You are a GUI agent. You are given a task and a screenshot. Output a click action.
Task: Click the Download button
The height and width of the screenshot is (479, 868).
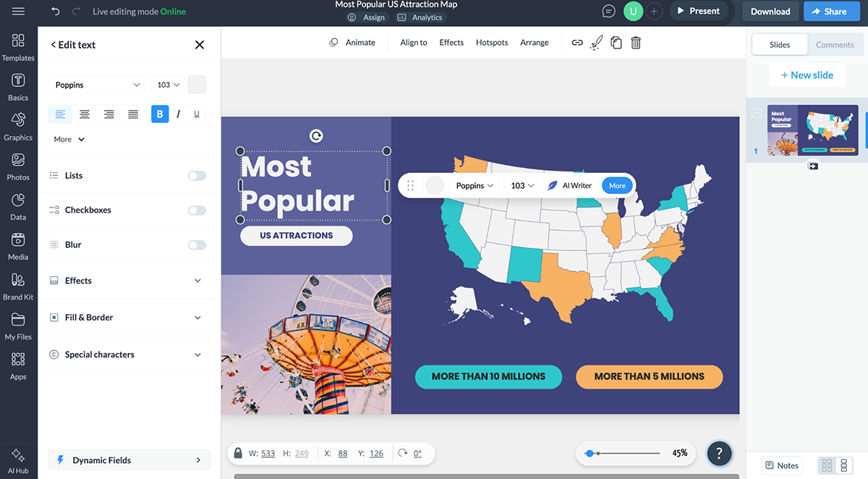coord(770,12)
